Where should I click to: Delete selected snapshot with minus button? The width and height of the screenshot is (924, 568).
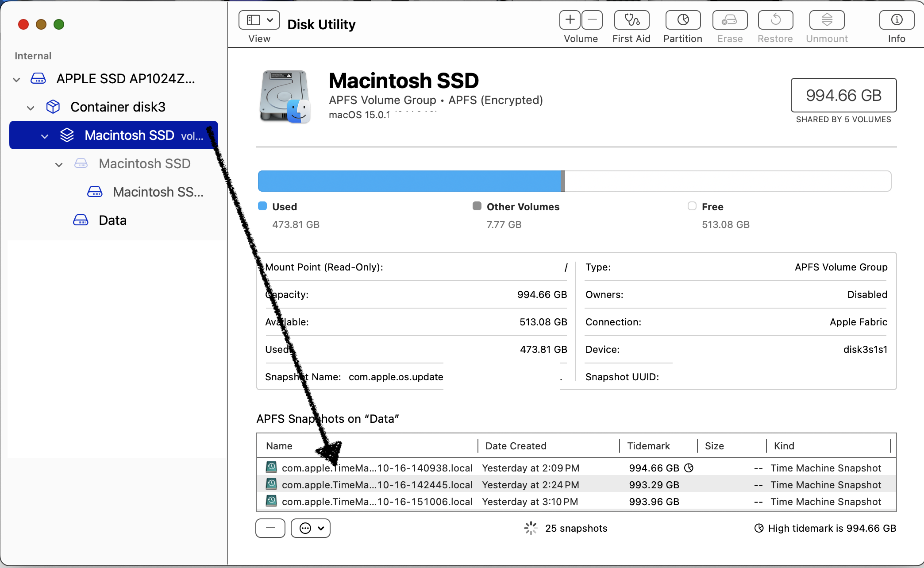[x=270, y=528]
